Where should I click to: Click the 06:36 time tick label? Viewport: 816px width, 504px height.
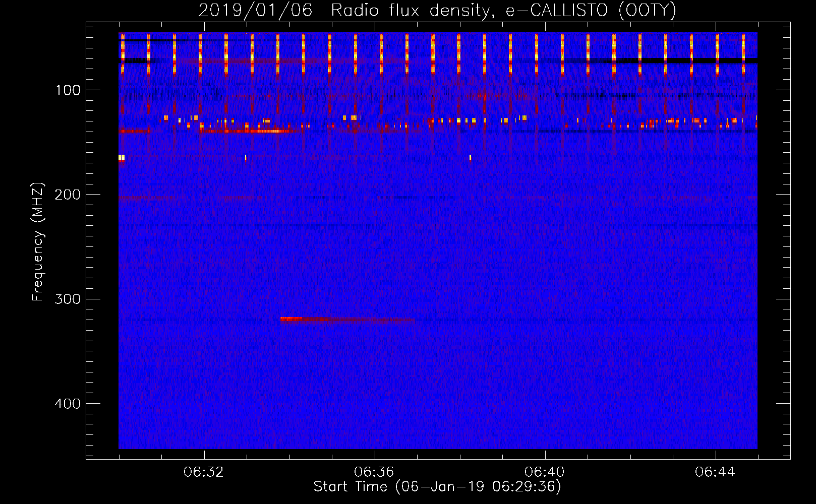[374, 472]
